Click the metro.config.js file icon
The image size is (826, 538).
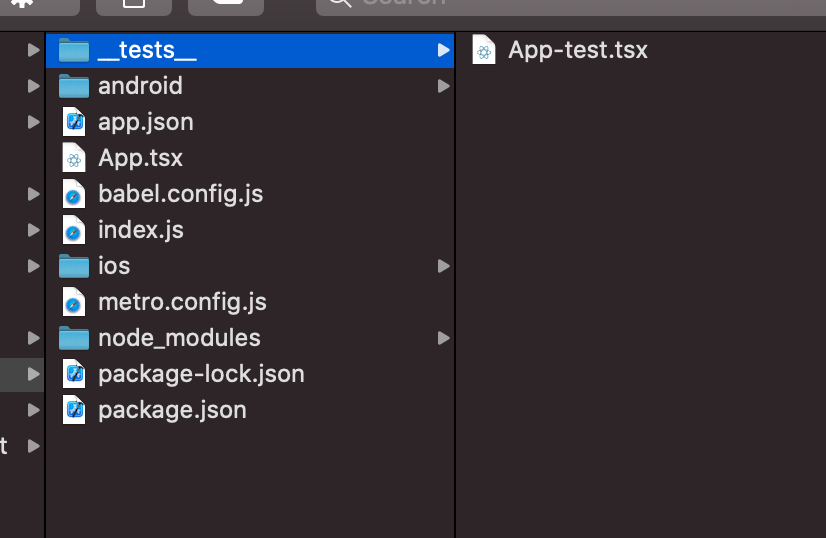(x=74, y=302)
